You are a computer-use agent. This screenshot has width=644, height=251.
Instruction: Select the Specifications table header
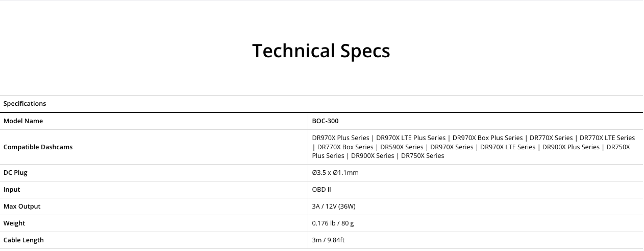(25, 104)
